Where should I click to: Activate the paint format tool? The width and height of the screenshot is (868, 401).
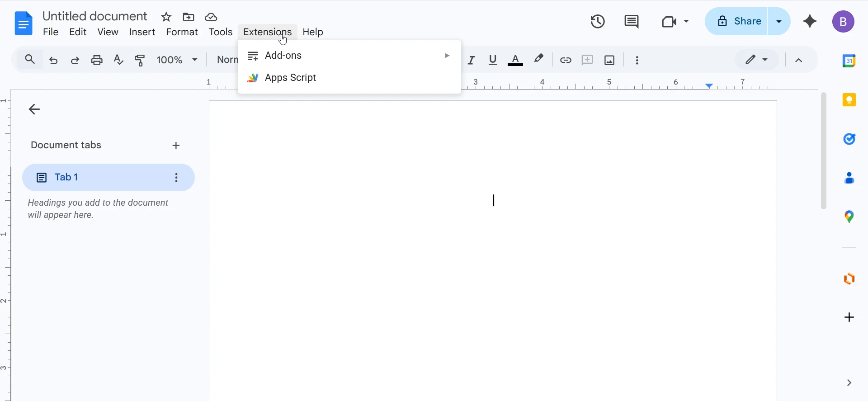click(140, 60)
